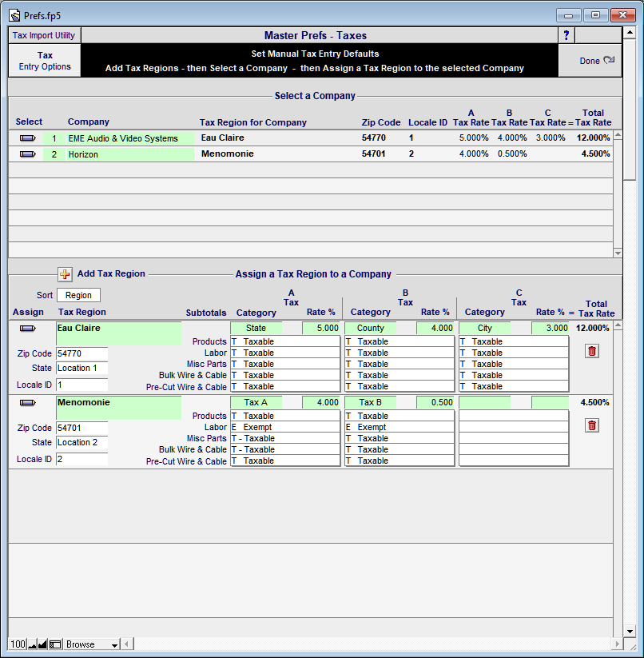
Task: Edit the State category field for Eau Claire
Action: (x=256, y=328)
